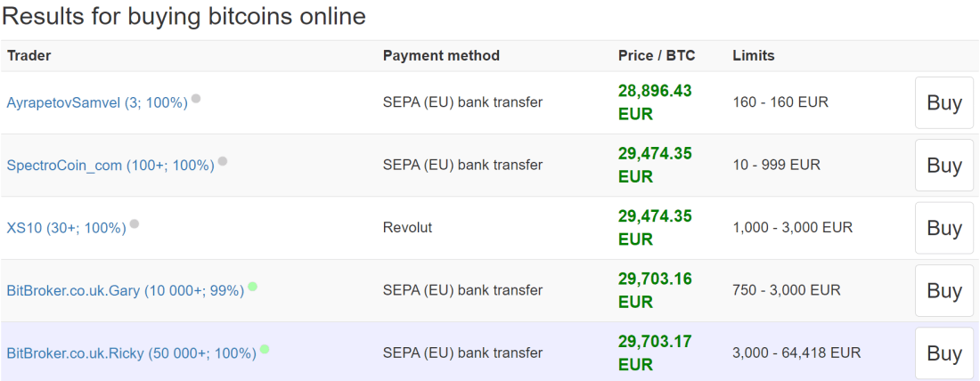The height and width of the screenshot is (381, 980).
Task: Click the Trader column header
Action: tap(29, 55)
